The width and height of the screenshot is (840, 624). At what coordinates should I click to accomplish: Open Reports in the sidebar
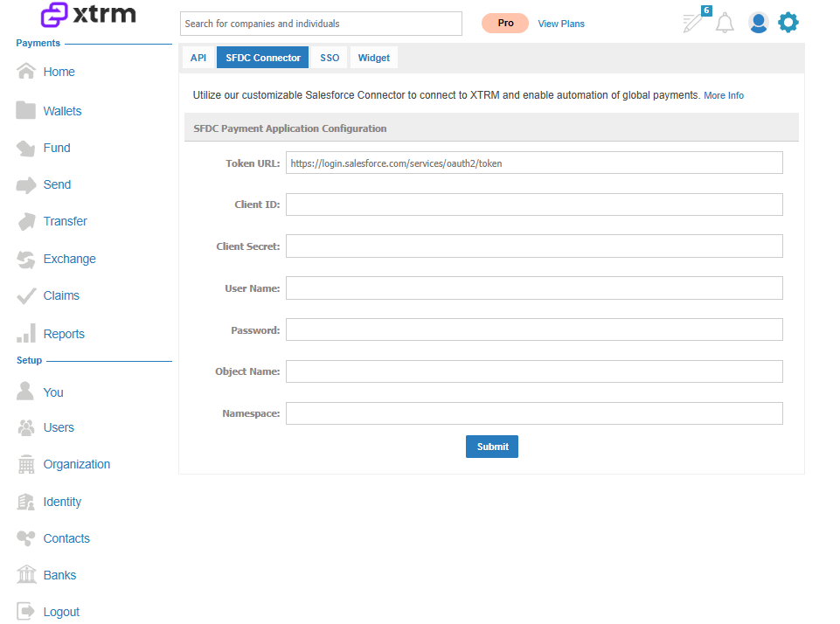(64, 334)
